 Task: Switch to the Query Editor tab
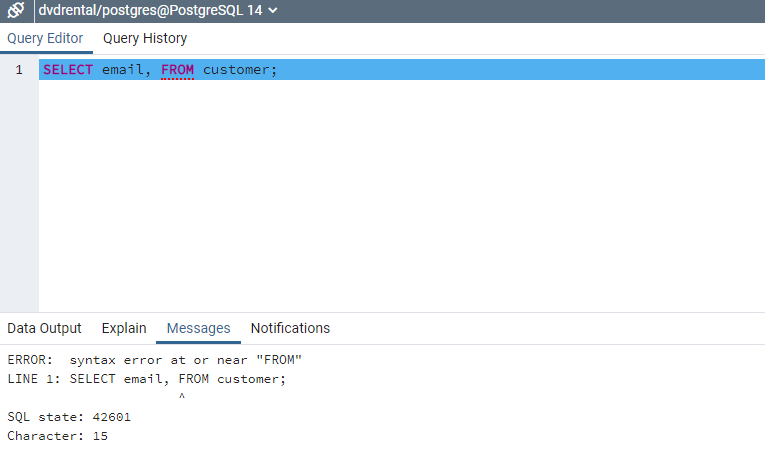click(x=45, y=38)
